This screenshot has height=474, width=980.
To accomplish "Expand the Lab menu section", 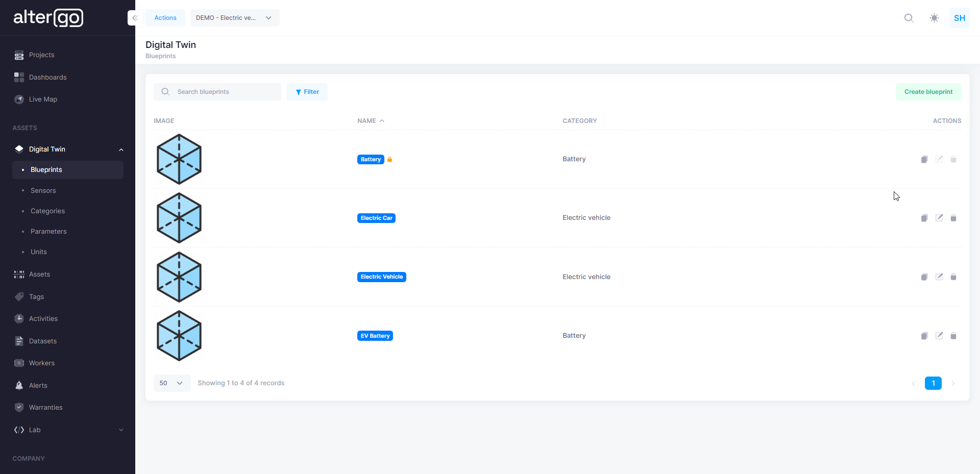I will coord(121,430).
